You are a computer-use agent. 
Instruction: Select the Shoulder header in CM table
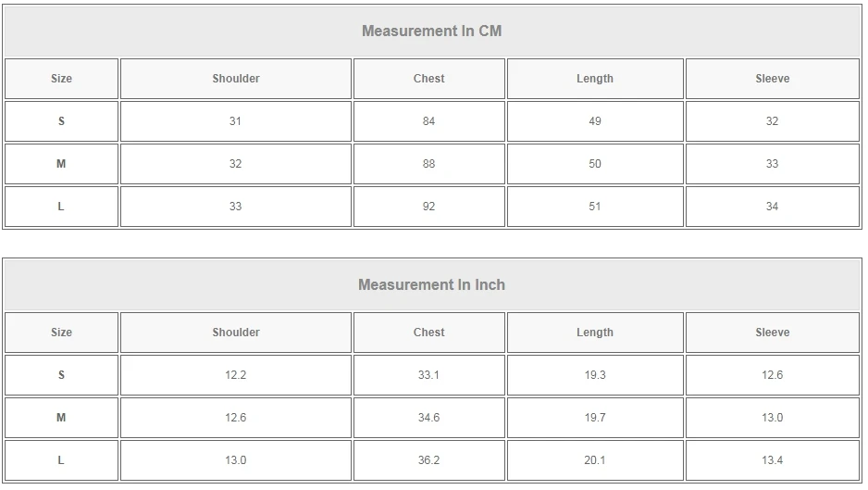236,79
